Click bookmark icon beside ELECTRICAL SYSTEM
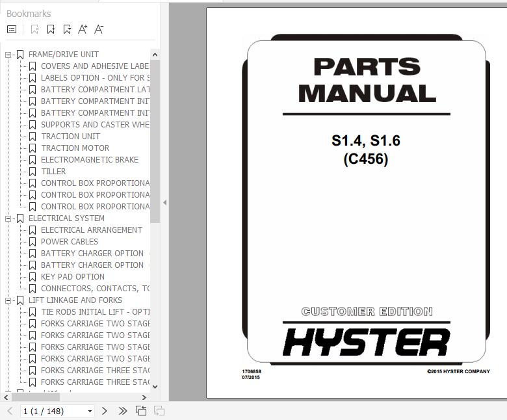 click(20, 218)
